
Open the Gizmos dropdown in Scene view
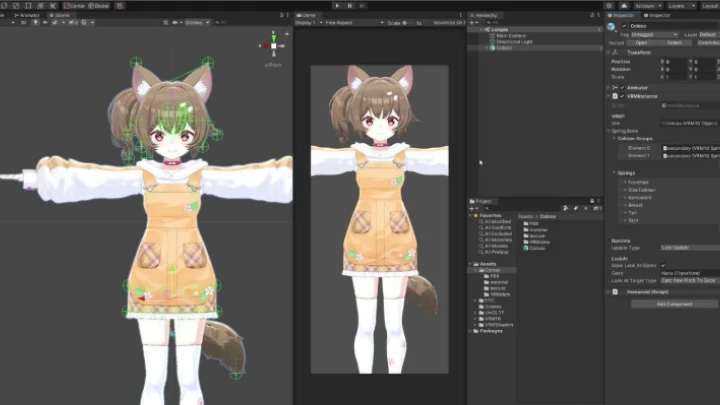tap(197, 22)
